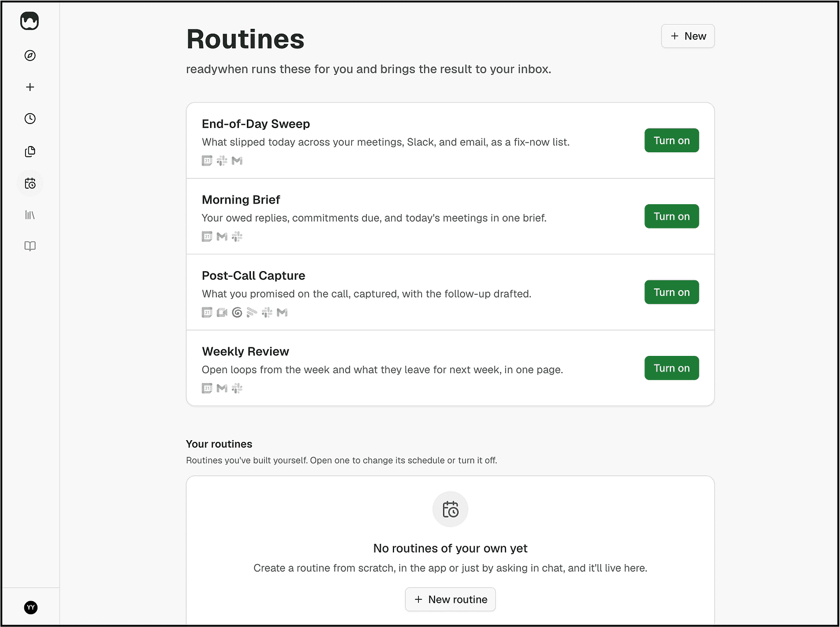
Task: Open the Weekly Review routine title
Action: coord(245,351)
